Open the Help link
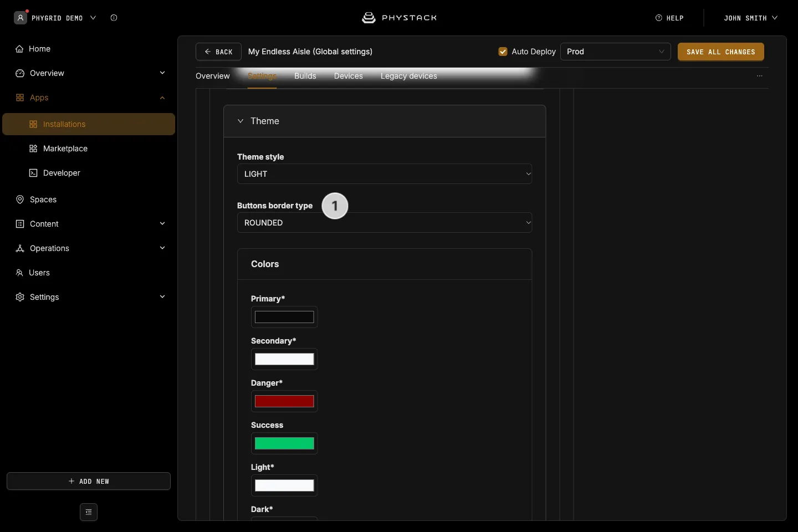Screen dimensions: 798x532 tap(669, 18)
